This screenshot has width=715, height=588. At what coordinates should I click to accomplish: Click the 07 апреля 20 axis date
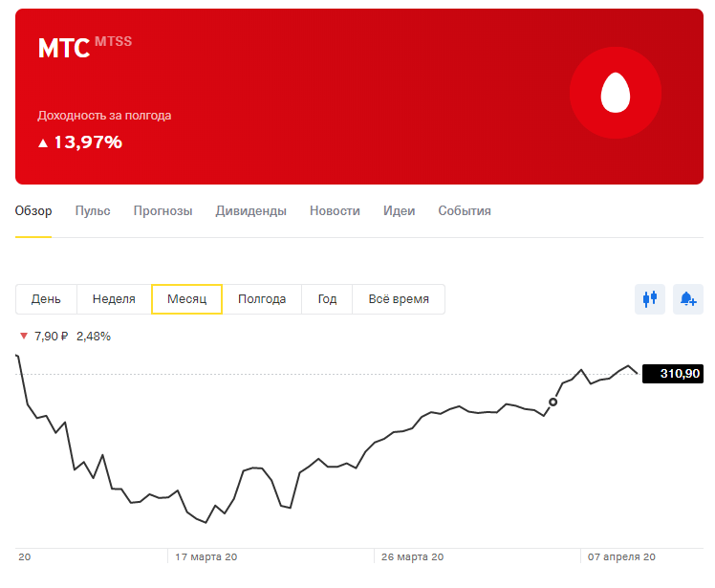(x=621, y=557)
